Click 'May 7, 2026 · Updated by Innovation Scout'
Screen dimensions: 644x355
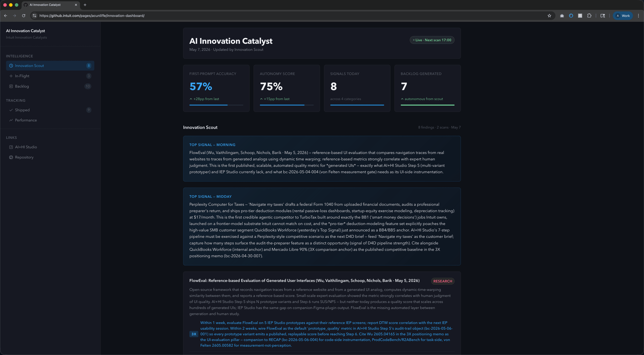coord(226,50)
